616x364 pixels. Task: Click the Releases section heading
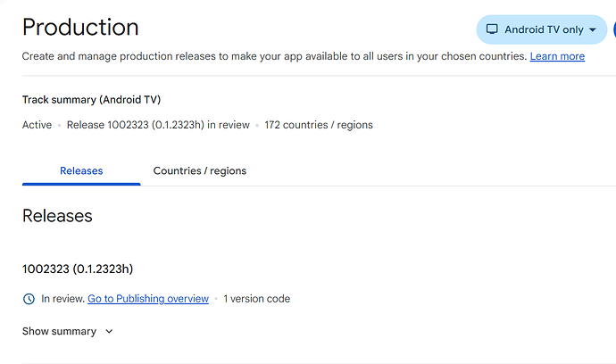tap(57, 216)
